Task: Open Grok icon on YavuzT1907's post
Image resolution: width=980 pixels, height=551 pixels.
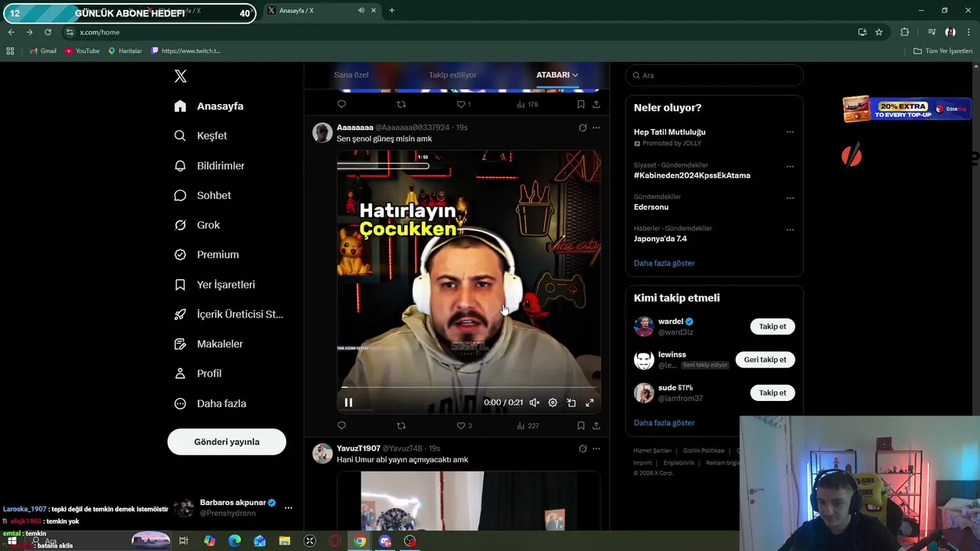Action: click(x=583, y=448)
